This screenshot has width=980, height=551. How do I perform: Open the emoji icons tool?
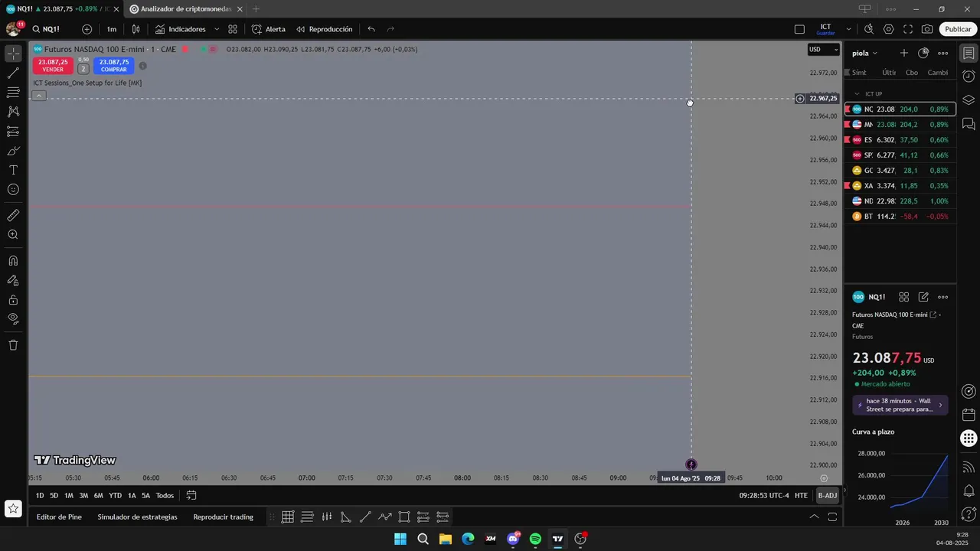tap(13, 190)
